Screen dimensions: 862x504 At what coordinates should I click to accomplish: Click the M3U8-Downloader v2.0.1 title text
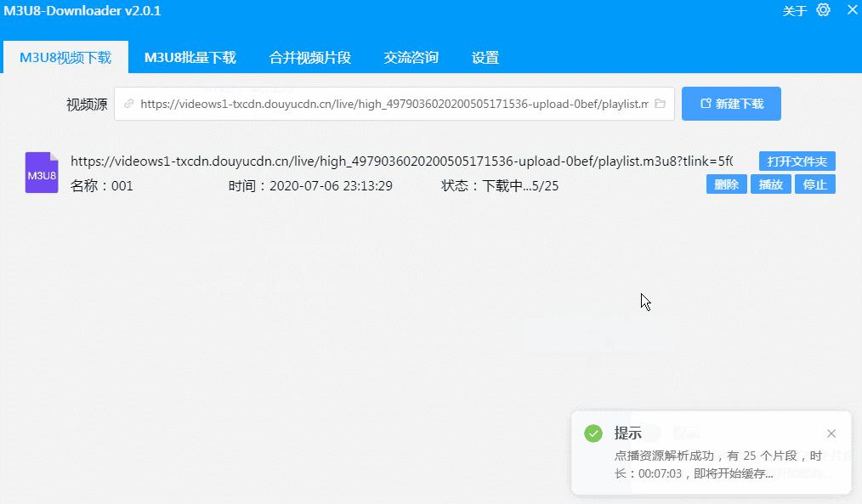click(82, 10)
